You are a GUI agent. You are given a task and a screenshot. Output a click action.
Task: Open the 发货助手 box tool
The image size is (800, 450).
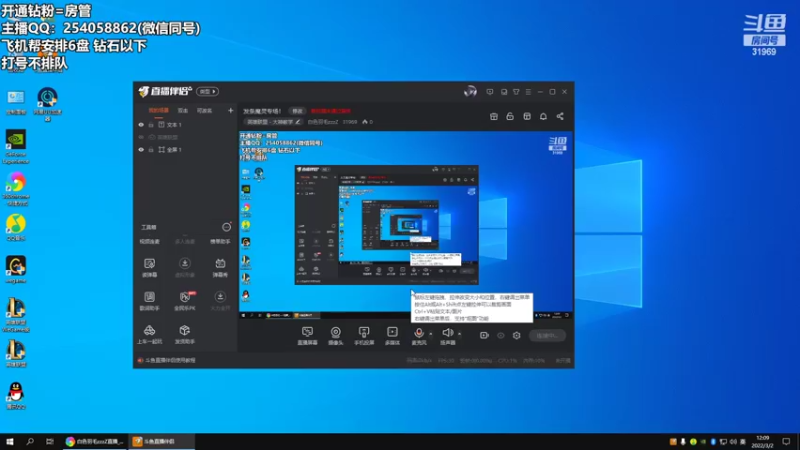[x=185, y=334]
